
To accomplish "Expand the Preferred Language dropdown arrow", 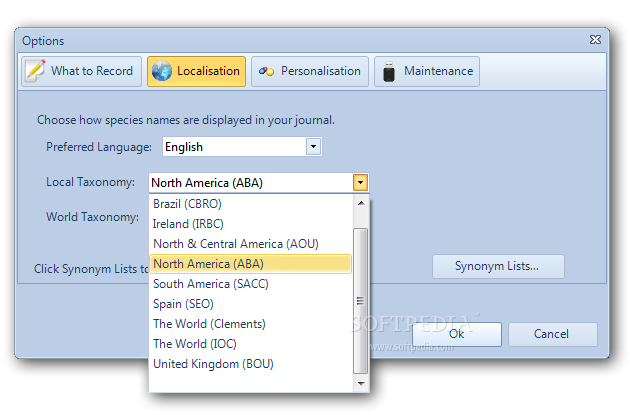I will (313, 147).
